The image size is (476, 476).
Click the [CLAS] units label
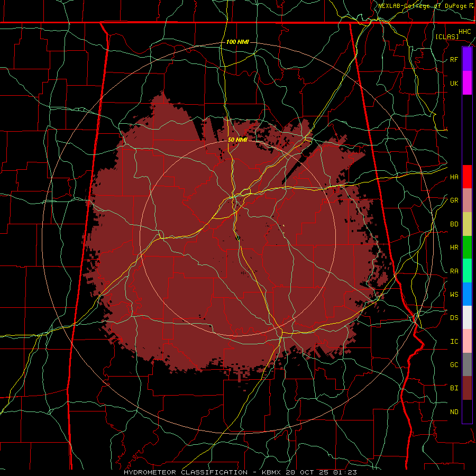[447, 36]
